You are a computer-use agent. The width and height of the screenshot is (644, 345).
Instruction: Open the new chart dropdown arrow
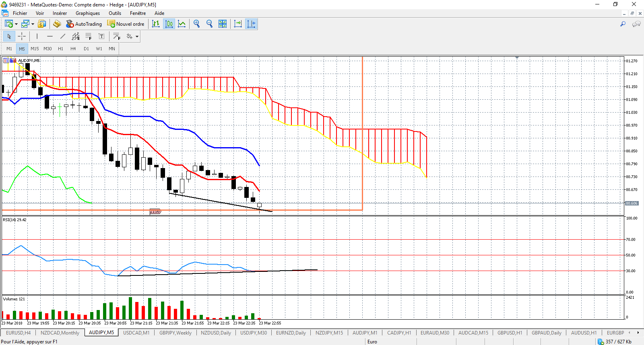coord(16,24)
